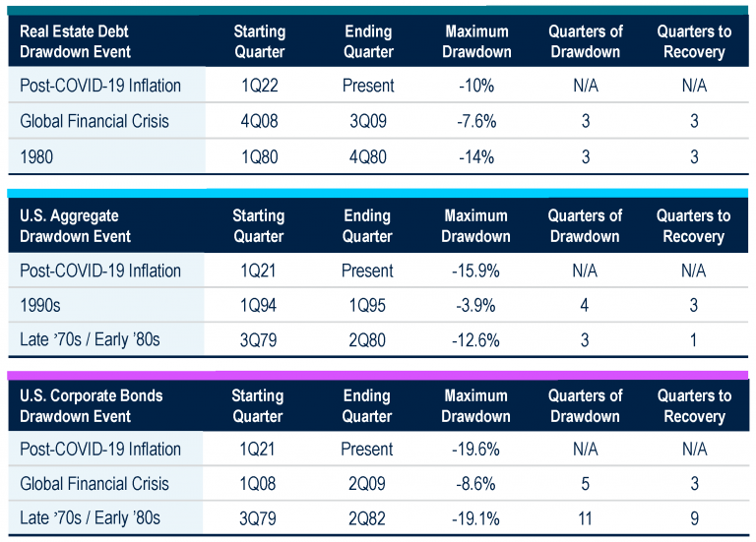Click the -15.9% maximum drawdown value

(x=476, y=271)
